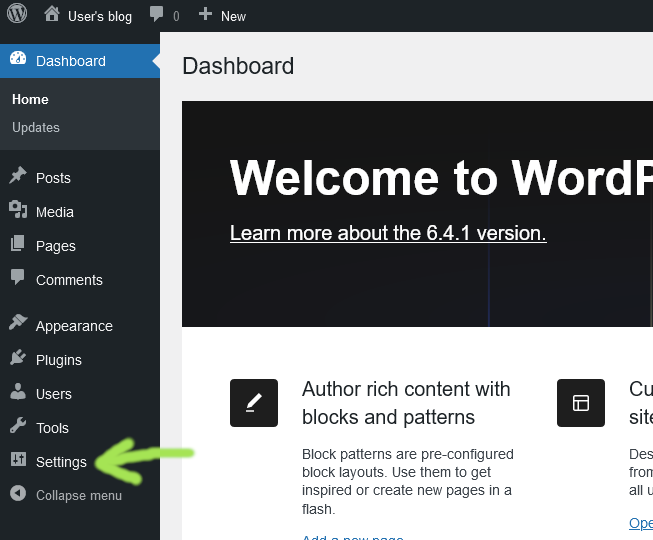Open the Settings menu
653x540 pixels.
[61, 462]
